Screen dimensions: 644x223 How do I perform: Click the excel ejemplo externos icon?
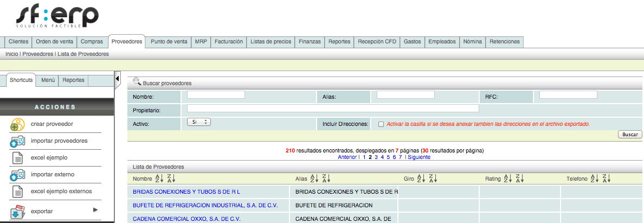pyautogui.click(x=17, y=192)
